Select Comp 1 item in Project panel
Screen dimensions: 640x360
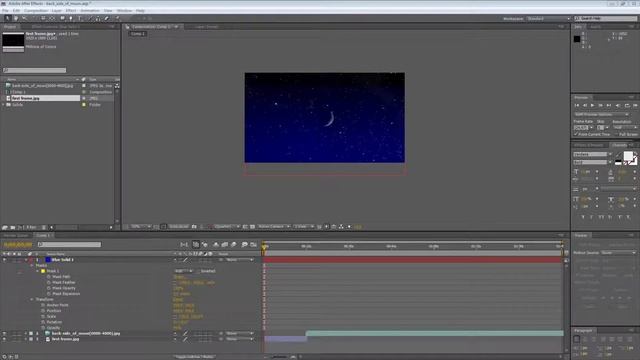19,92
